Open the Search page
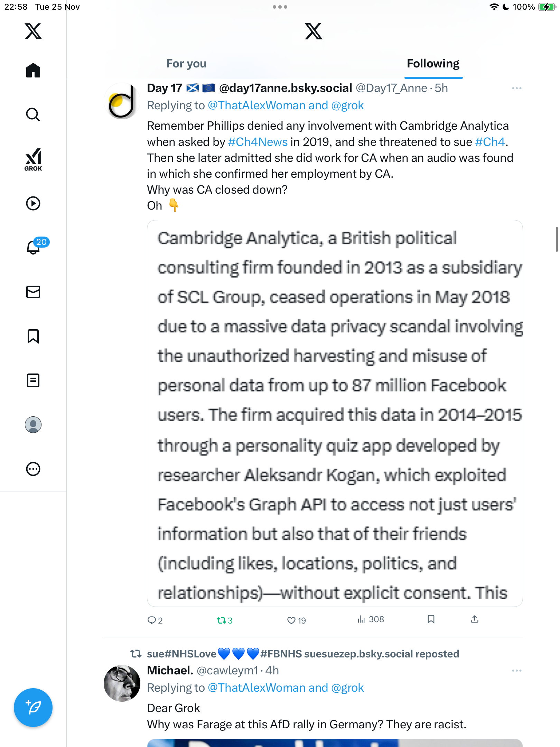Viewport: 560px width, 747px height. coord(33,115)
